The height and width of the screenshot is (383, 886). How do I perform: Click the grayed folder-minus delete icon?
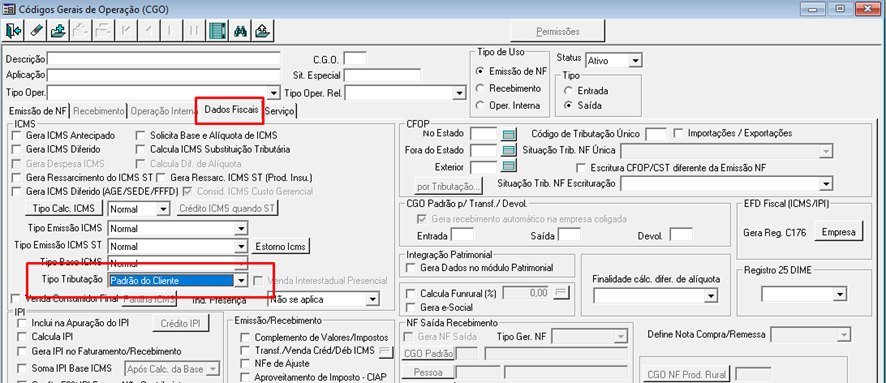[x=102, y=31]
